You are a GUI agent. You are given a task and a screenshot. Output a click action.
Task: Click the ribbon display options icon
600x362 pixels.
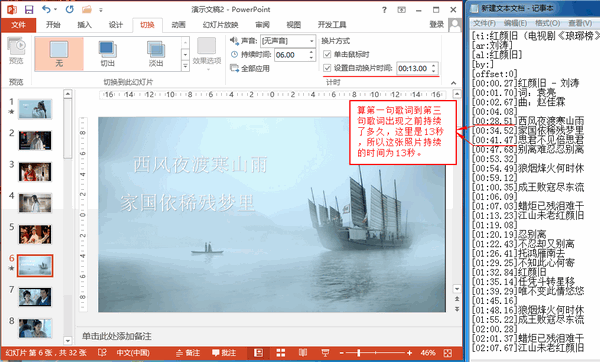pos(401,10)
